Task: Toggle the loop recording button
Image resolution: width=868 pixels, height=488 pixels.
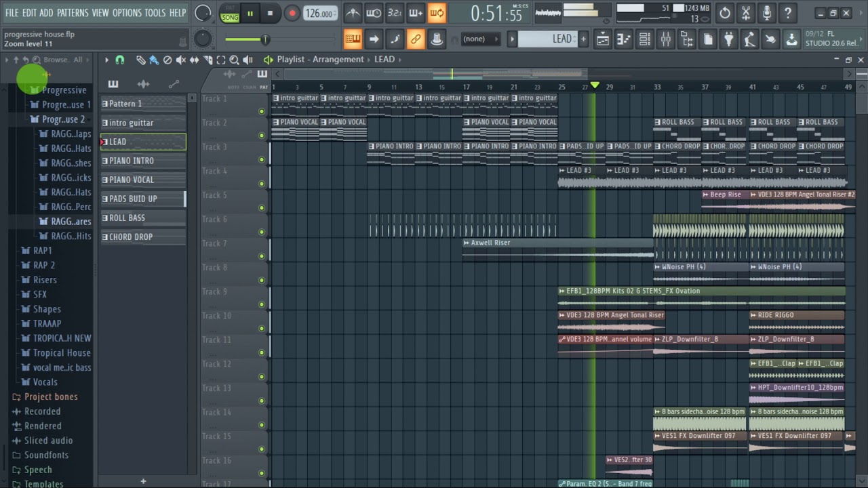Action: click(x=437, y=12)
